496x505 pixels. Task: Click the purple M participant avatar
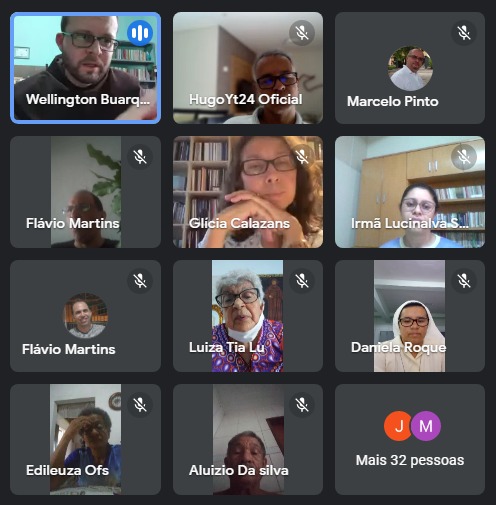pyautogui.click(x=426, y=426)
